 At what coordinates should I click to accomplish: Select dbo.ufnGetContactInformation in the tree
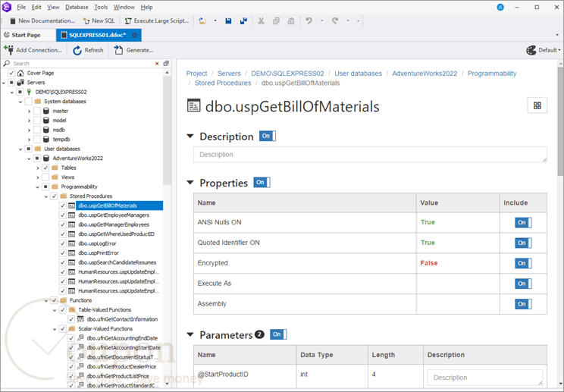122,319
